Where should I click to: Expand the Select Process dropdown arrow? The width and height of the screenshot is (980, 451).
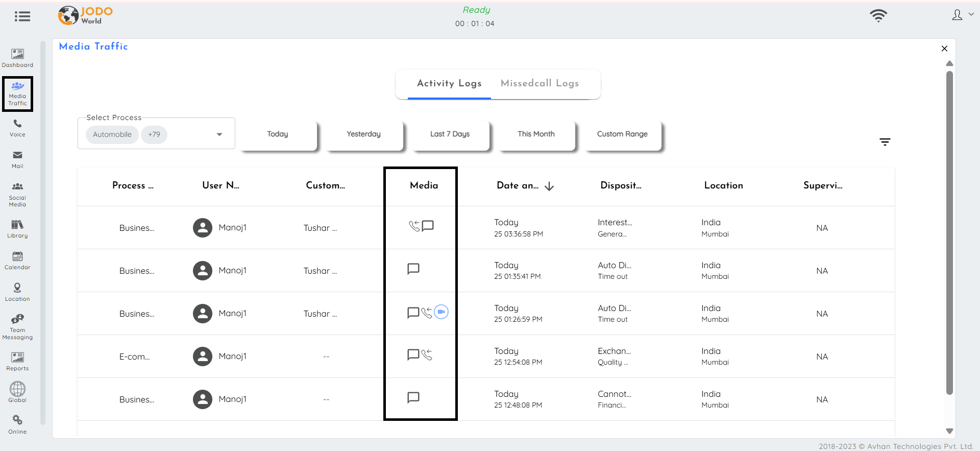pyautogui.click(x=219, y=135)
